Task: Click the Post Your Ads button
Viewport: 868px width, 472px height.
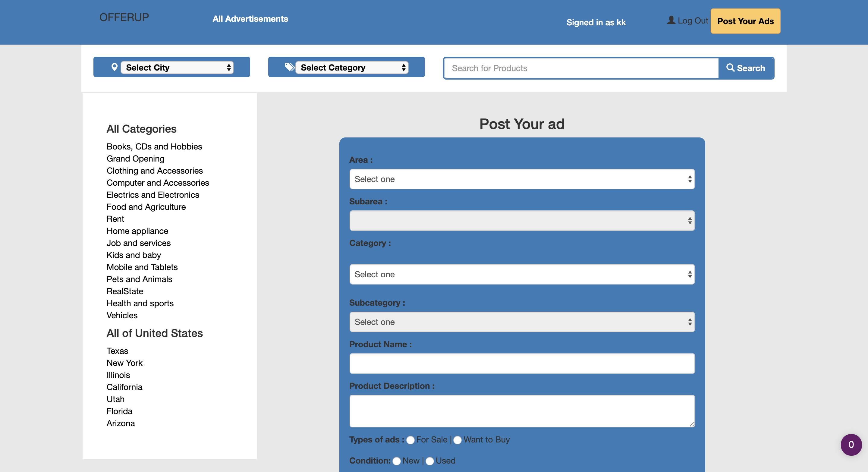Action: 745,21
